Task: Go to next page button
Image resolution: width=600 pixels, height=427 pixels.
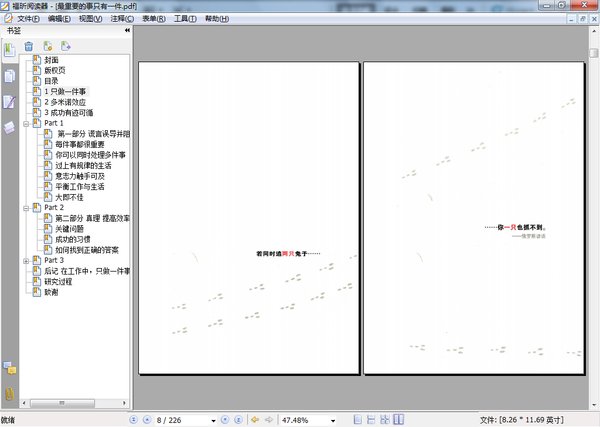Action: tap(225, 420)
